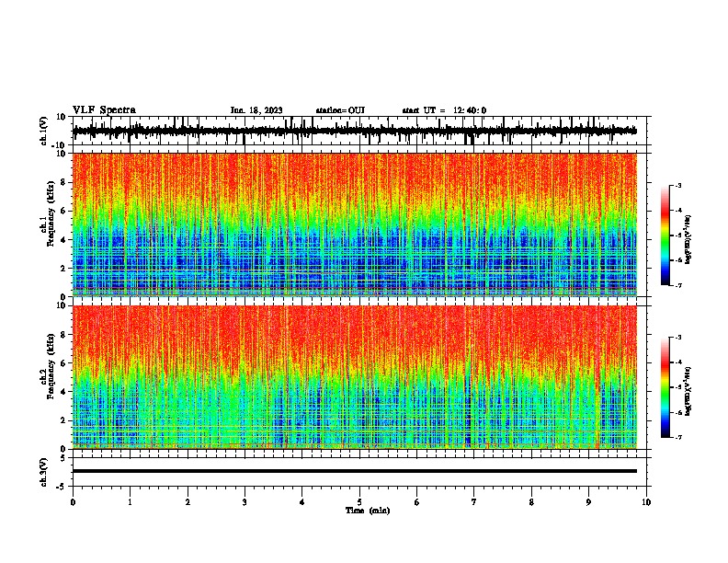Screen dimensions: 728x563
Task: Click the log(PSD) label beside ch.1 color scale
Action: click(x=688, y=239)
